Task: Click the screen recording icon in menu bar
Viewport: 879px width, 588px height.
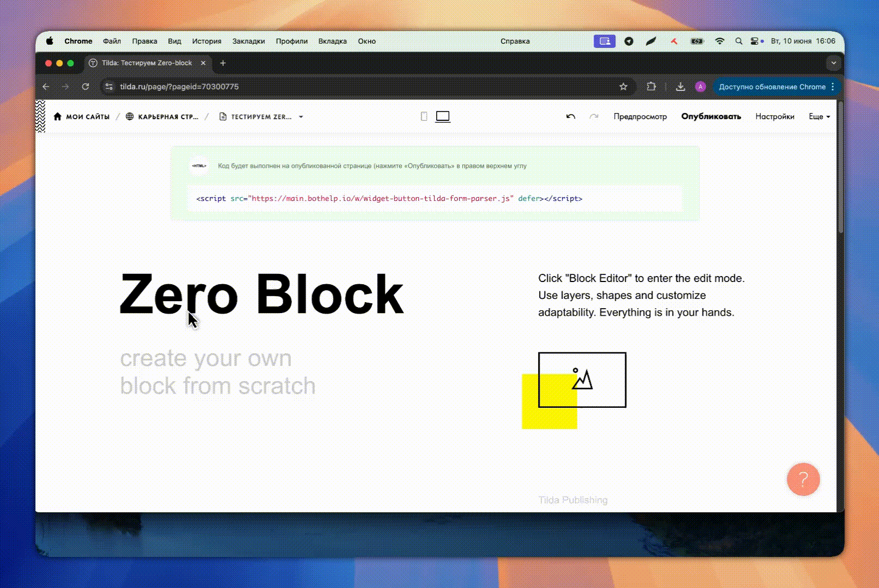Action: [x=605, y=41]
